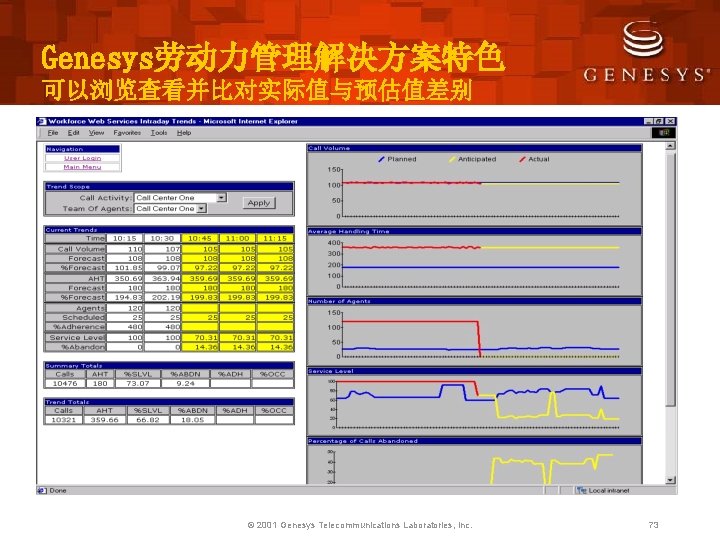This screenshot has height=540, width=720.
Task: Click the 10:15 time column header
Action: 124,238
